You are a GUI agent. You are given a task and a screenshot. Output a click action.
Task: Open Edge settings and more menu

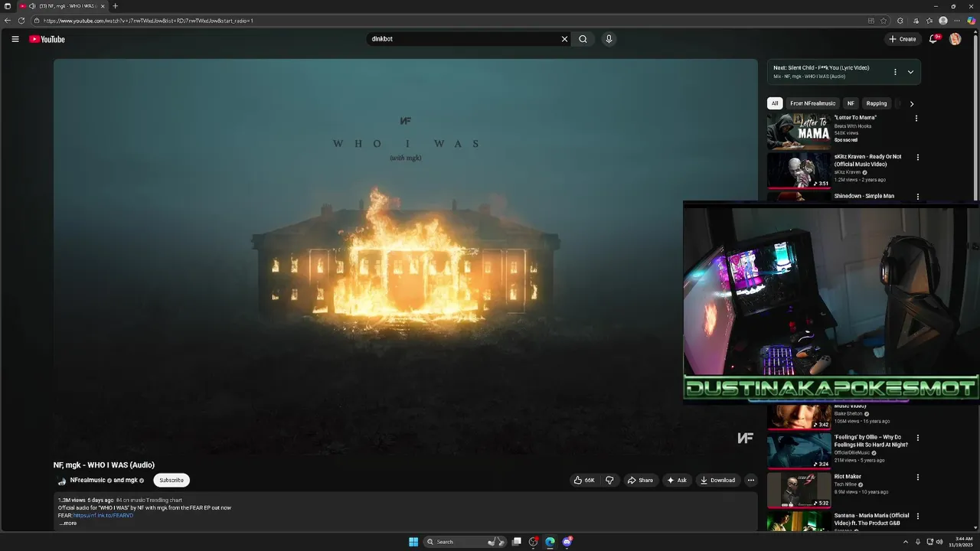(957, 21)
